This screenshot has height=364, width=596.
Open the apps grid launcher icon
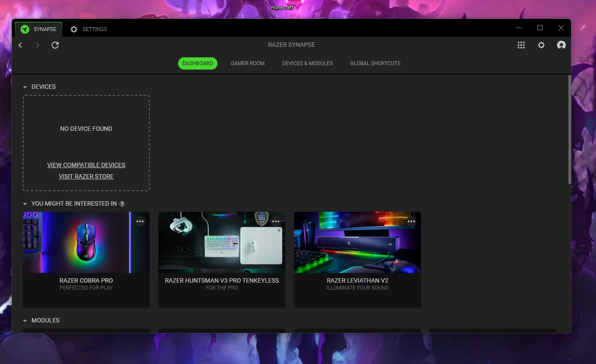521,45
